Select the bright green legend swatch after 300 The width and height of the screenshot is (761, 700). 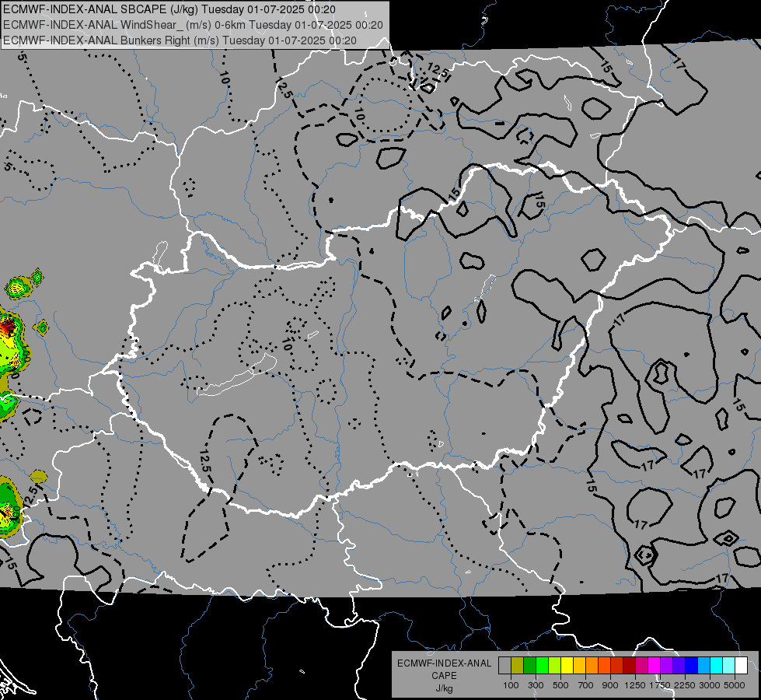(542, 666)
